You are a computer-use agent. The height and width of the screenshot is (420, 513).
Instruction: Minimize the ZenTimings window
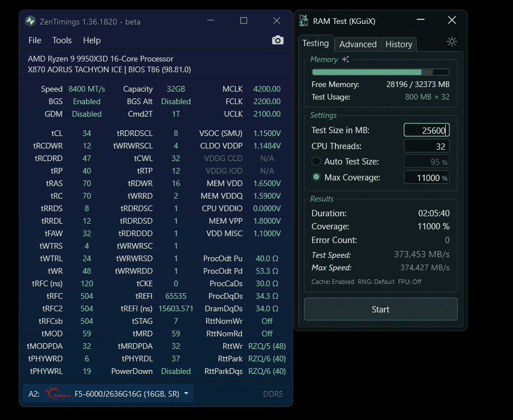[x=211, y=20]
